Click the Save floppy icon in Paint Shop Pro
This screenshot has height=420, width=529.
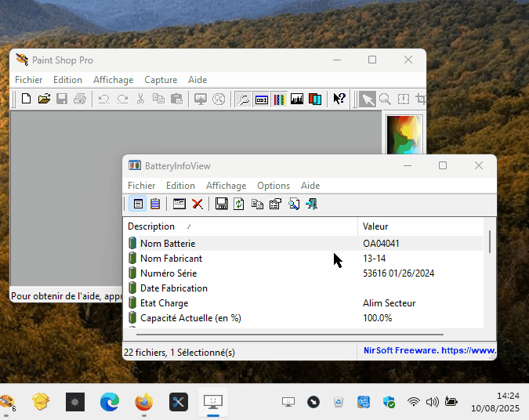tap(62, 100)
